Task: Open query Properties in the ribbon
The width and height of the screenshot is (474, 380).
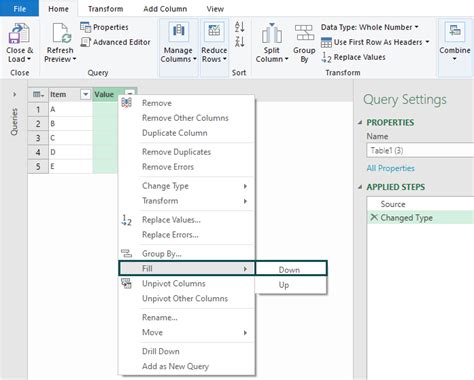Action: pos(104,27)
